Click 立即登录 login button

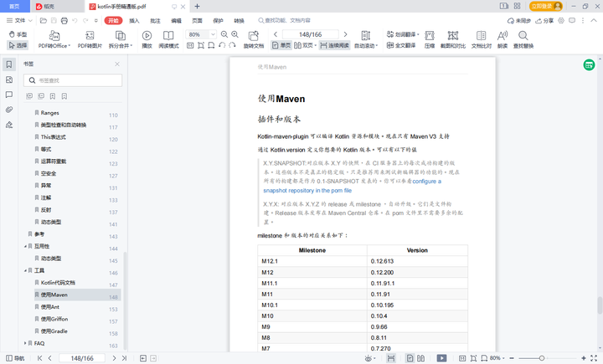click(546, 6)
